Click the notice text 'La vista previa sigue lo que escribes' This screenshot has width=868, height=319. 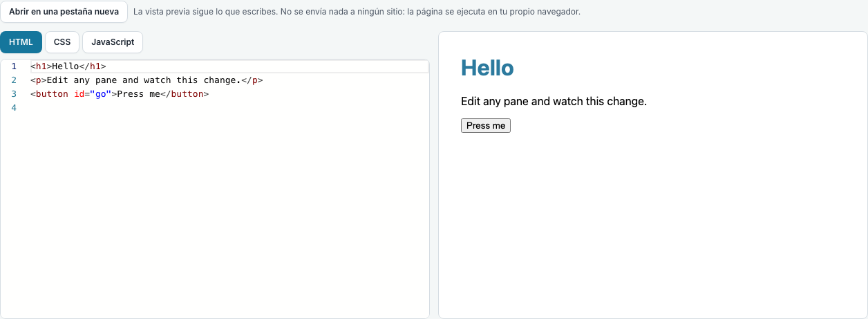pos(205,12)
